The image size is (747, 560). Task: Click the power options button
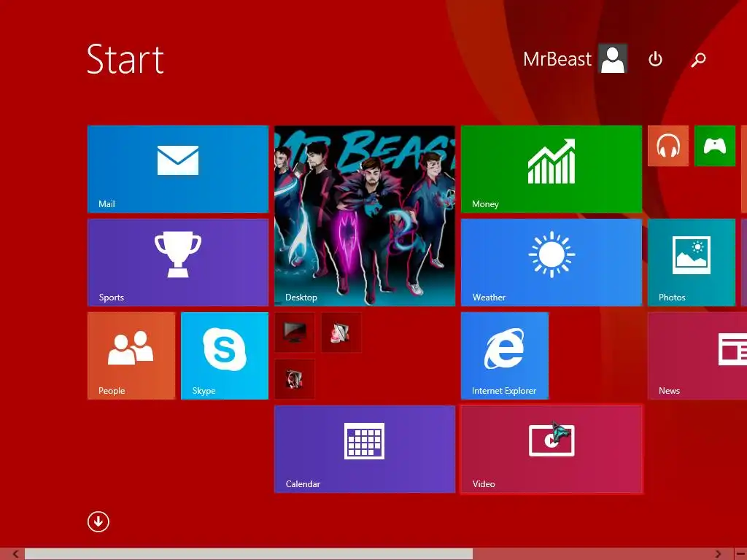[656, 59]
